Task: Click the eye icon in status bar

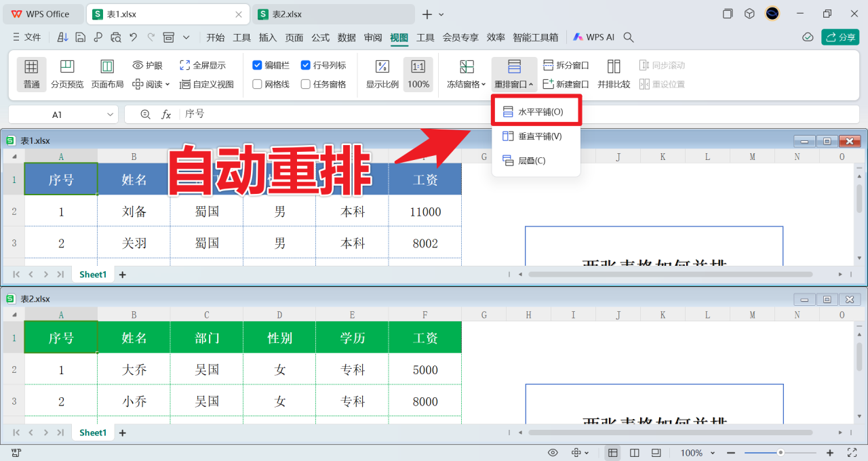Action: [x=553, y=453]
